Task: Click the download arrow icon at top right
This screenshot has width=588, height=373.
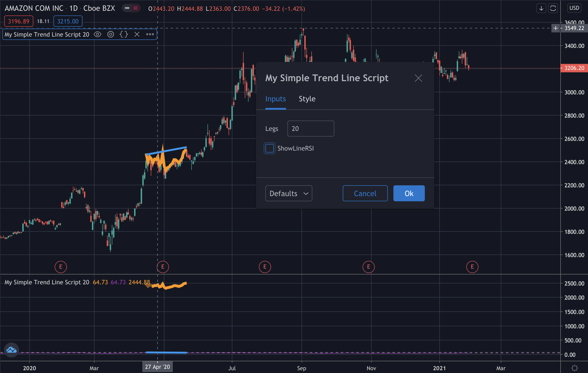Action: click(541, 8)
